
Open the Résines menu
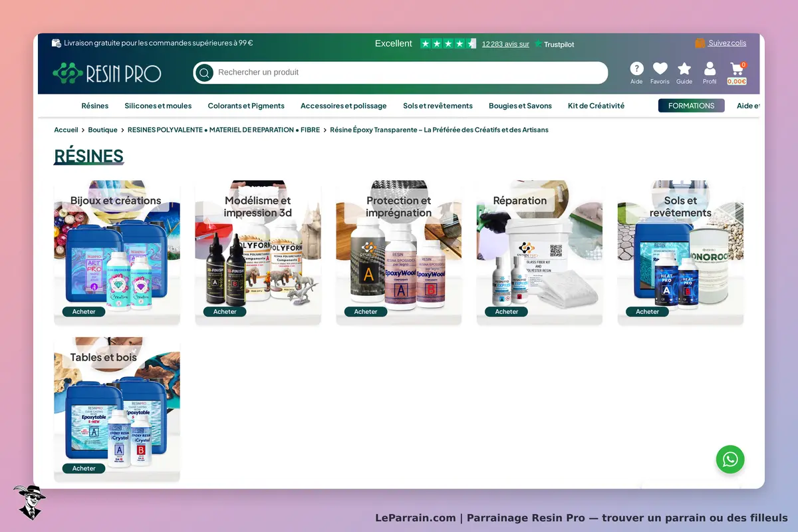coord(95,106)
